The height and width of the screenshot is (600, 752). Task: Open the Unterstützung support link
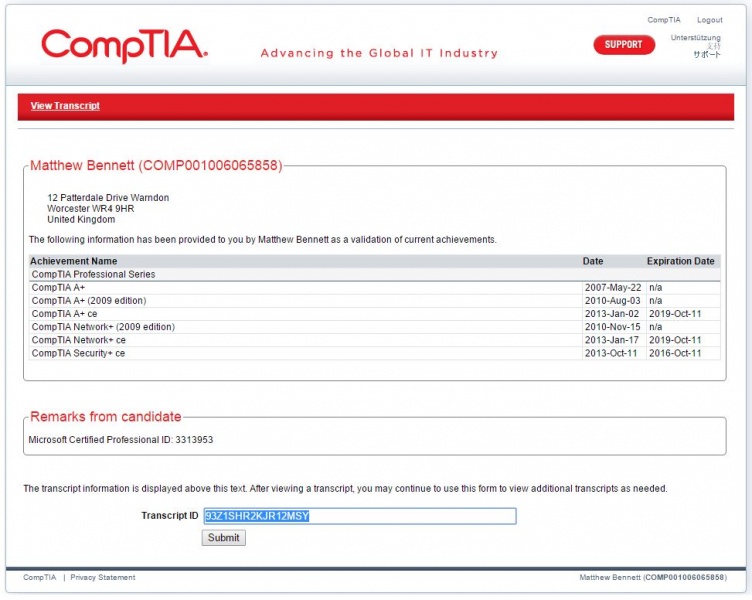click(695, 37)
